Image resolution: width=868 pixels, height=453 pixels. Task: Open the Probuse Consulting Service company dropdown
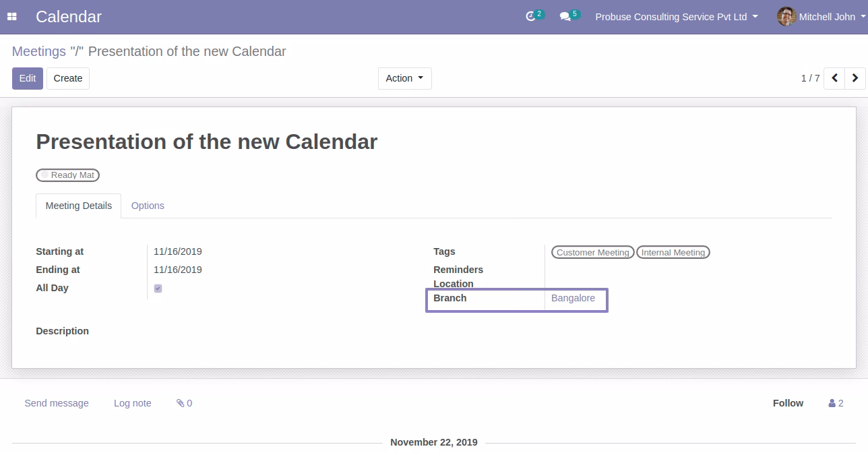point(676,17)
